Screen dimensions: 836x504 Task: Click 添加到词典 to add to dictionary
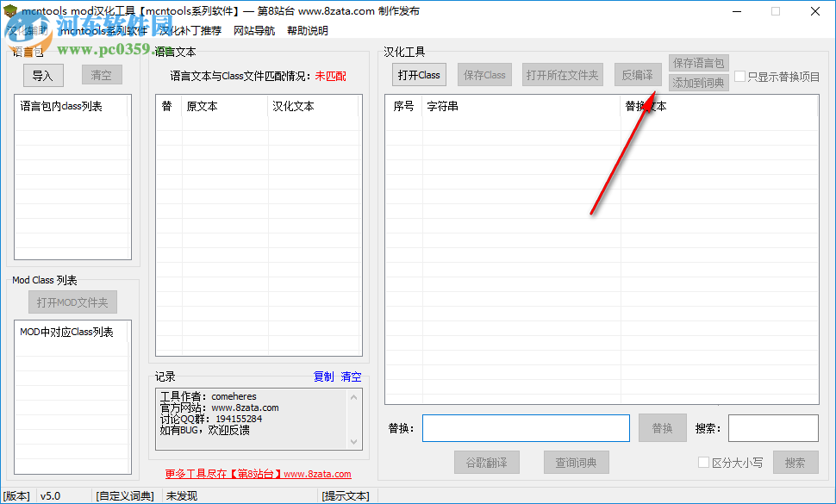[698, 83]
